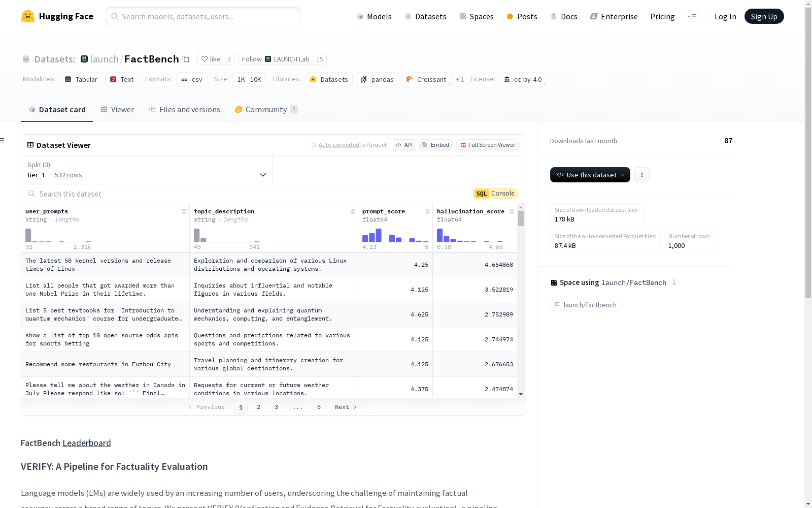Screen dimensions: 812x508
Task: Open Pricing page
Action: pos(662,16)
